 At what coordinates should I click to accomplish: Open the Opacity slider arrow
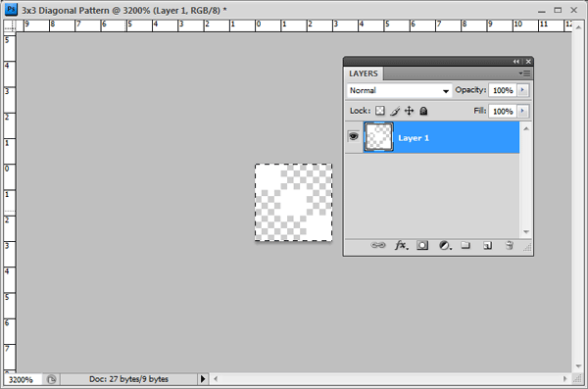coord(522,90)
